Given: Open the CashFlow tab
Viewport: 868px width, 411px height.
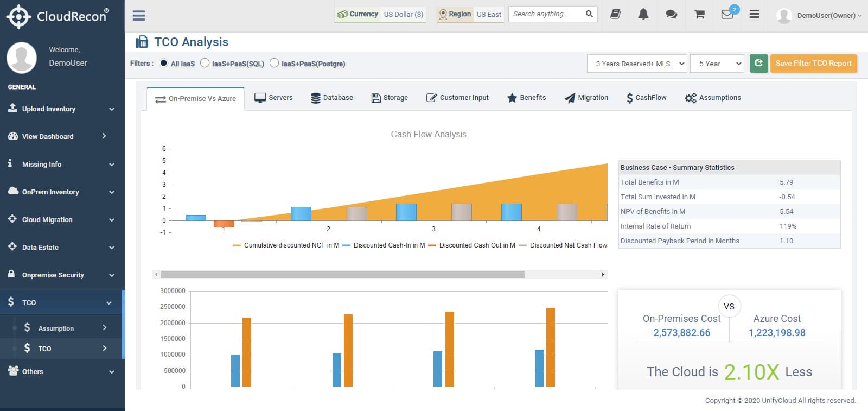Looking at the screenshot, I should [646, 98].
